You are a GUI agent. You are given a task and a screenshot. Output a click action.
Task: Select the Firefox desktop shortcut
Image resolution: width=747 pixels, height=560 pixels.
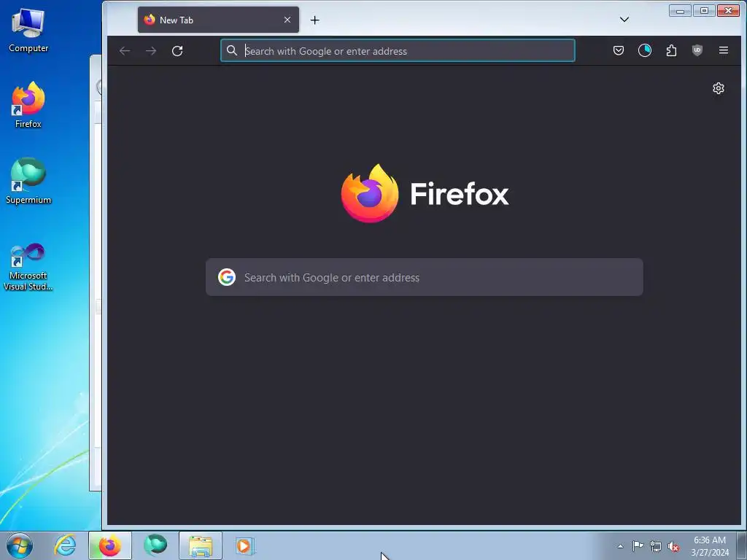tap(28, 105)
